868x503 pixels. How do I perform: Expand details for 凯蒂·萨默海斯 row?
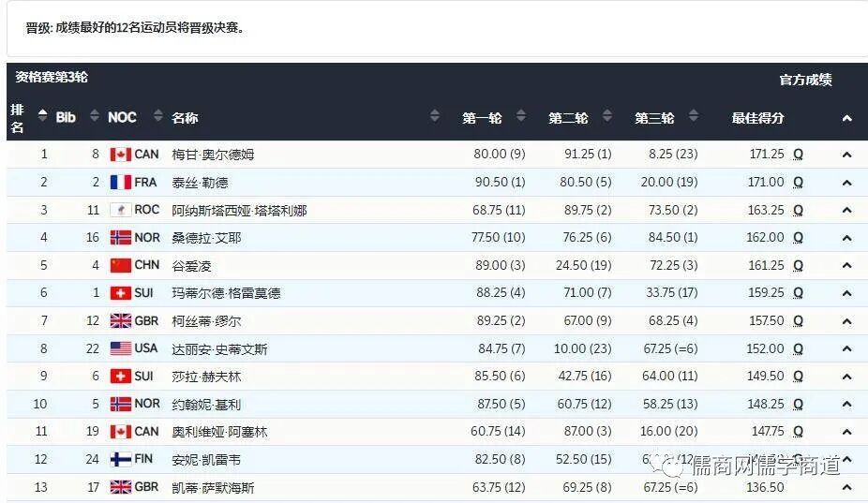click(x=847, y=487)
